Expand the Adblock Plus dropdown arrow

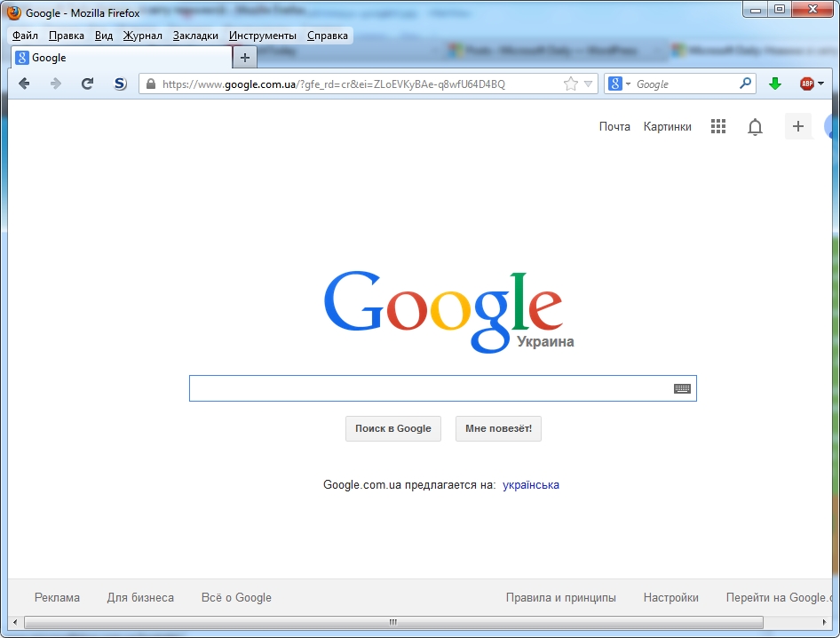(821, 84)
